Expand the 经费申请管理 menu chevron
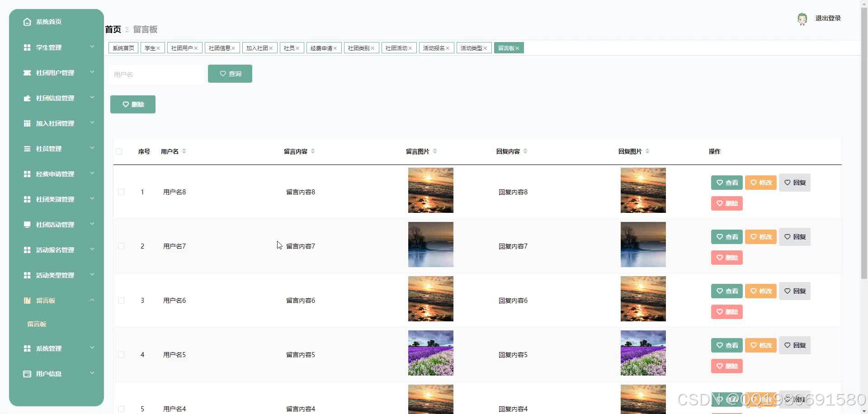868x414 pixels. pyautogui.click(x=92, y=173)
